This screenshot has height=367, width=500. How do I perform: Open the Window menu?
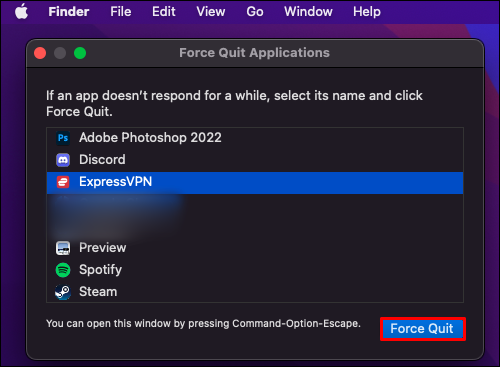(308, 12)
